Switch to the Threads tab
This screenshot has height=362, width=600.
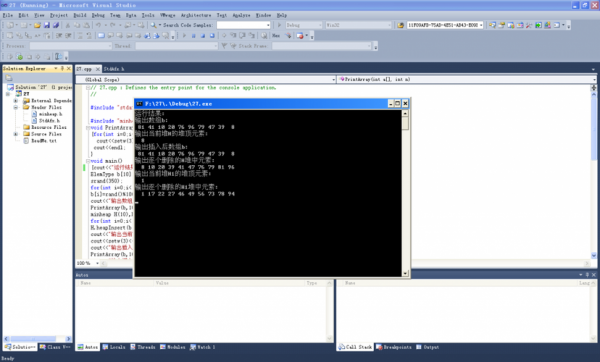pyautogui.click(x=143, y=347)
